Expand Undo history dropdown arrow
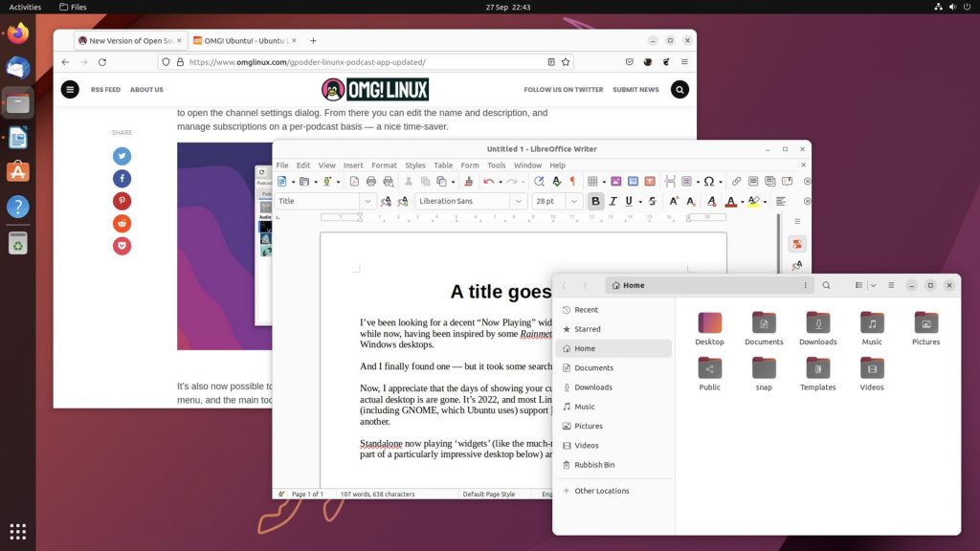Image resolution: width=980 pixels, height=551 pixels. [x=500, y=183]
